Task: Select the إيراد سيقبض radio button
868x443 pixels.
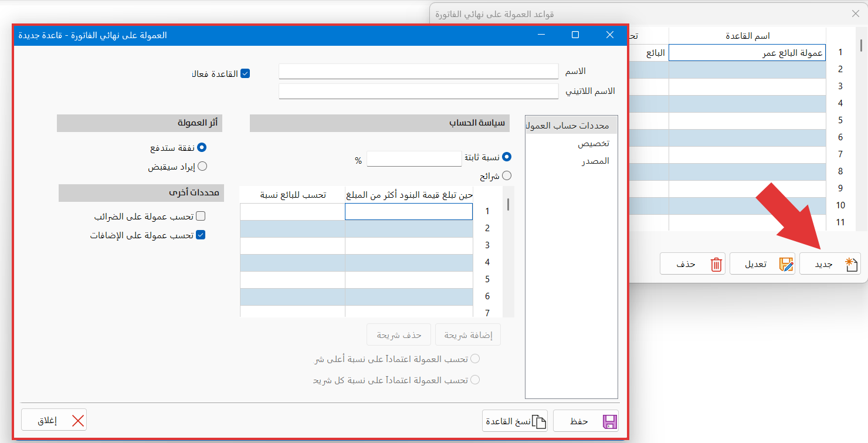Action: click(x=202, y=166)
